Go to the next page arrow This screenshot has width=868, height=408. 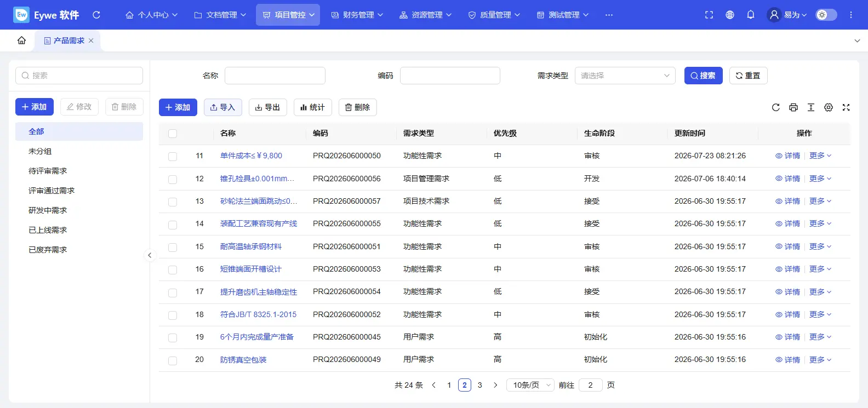click(495, 385)
